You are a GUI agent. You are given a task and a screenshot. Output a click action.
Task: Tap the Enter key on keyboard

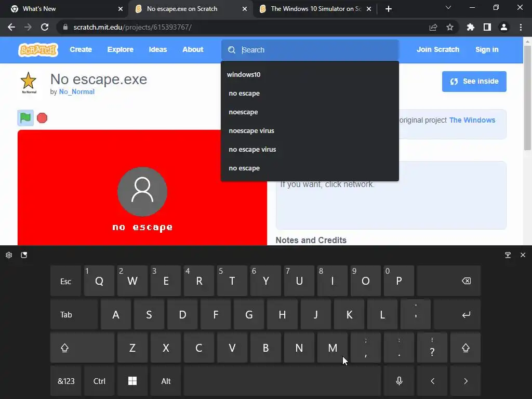tap(457, 314)
